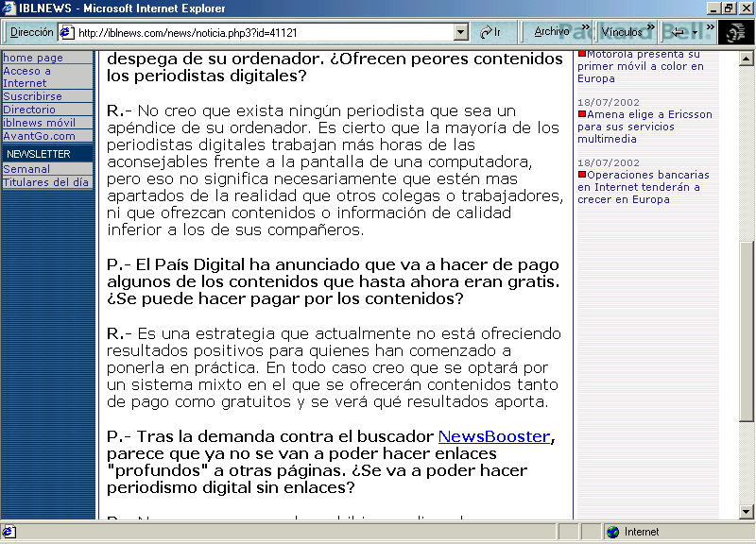Open iblnews móvil sidebar link

(x=39, y=123)
